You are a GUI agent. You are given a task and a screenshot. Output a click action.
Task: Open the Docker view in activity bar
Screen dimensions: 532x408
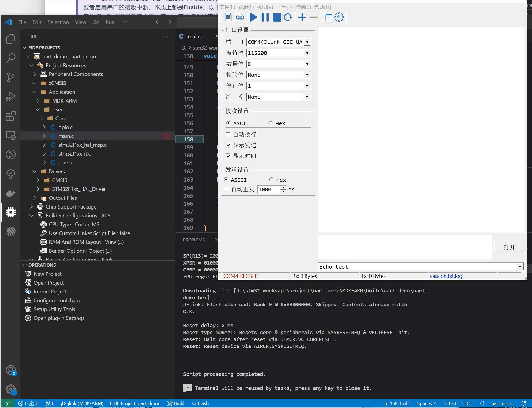[x=10, y=193]
